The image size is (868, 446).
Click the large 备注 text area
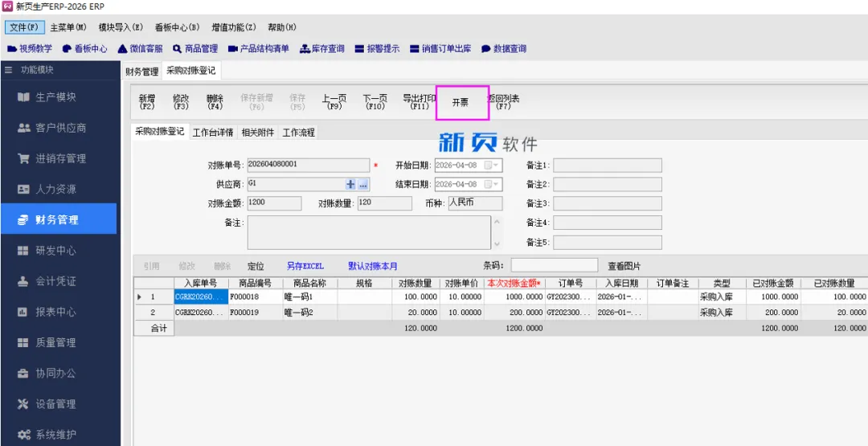pos(369,232)
